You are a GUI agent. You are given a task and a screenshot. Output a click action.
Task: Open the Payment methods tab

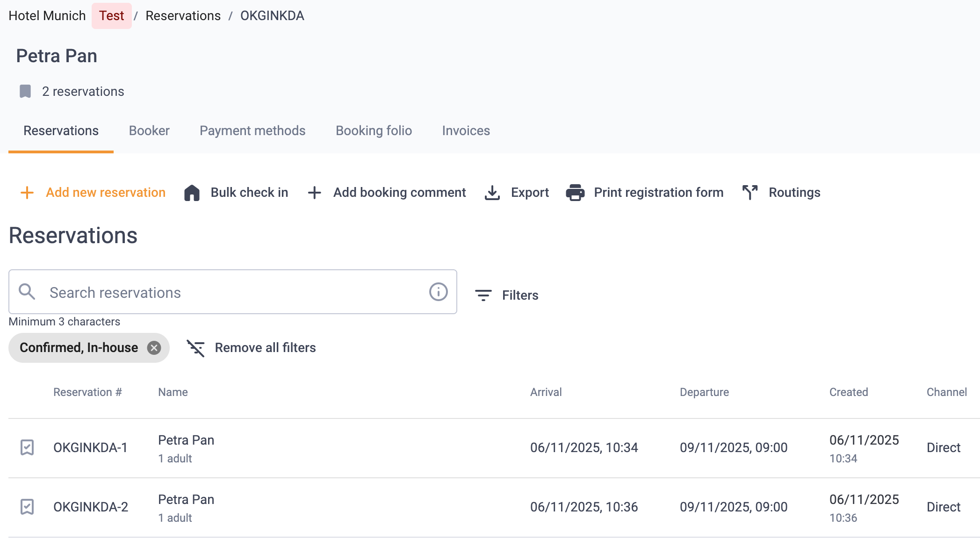252,131
